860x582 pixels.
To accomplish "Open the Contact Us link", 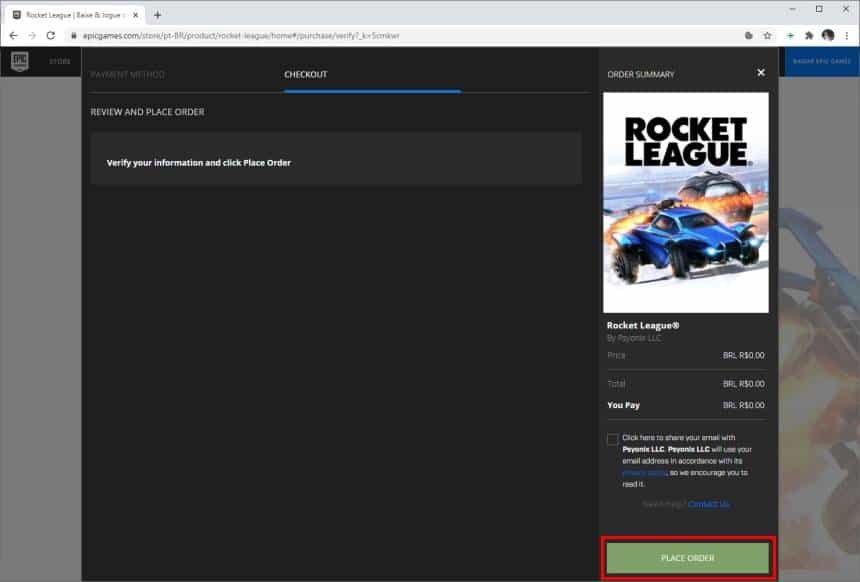I will pyautogui.click(x=709, y=504).
